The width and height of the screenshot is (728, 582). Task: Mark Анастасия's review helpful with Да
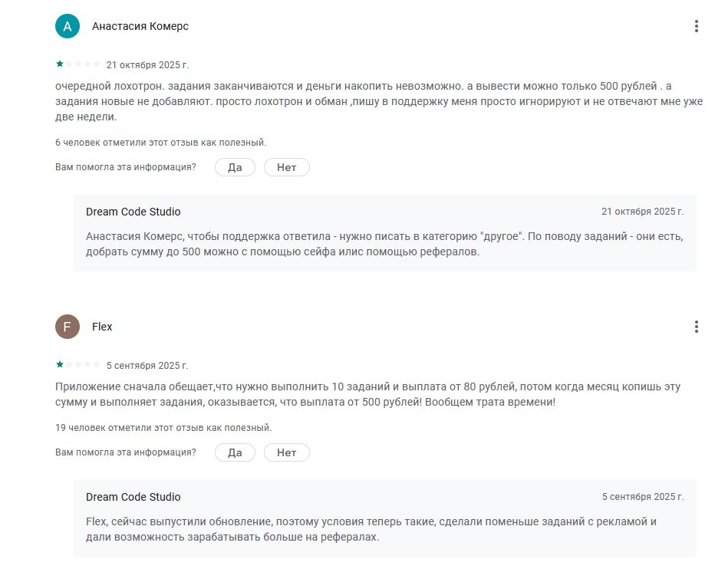point(235,167)
